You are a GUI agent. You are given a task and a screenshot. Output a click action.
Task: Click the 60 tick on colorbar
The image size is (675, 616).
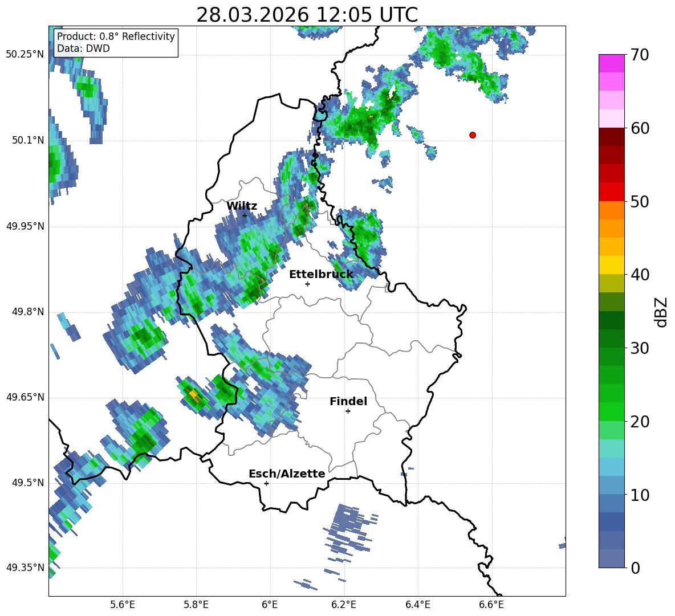(x=640, y=128)
